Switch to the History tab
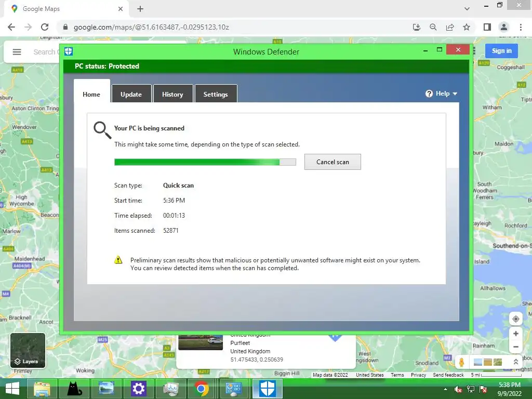The width and height of the screenshot is (532, 399). point(172,94)
